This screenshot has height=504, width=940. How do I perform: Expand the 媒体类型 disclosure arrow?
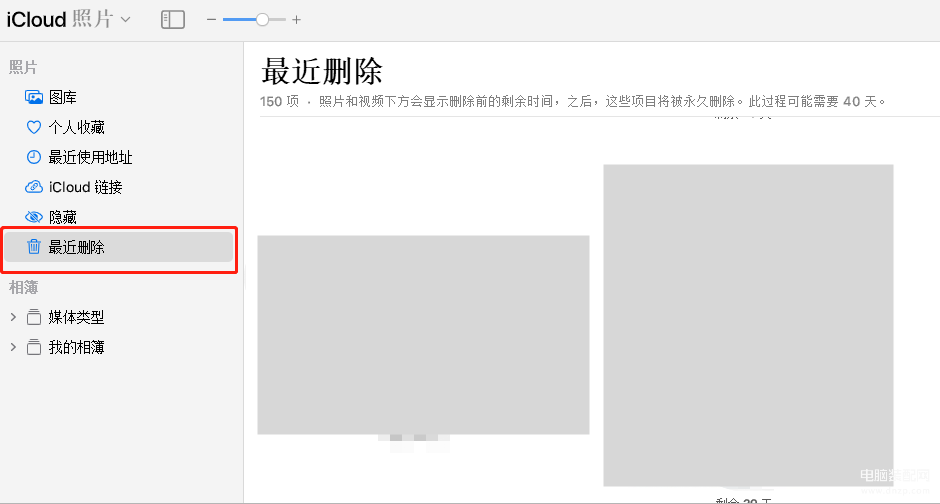[13, 317]
